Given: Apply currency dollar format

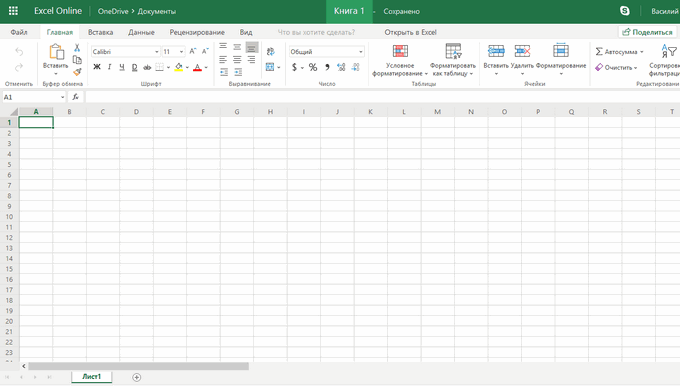Looking at the screenshot, I should [294, 67].
